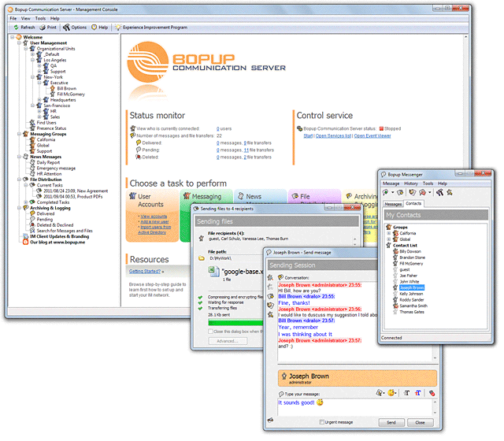Click the folder browse icon beside File path

pos(202,259)
